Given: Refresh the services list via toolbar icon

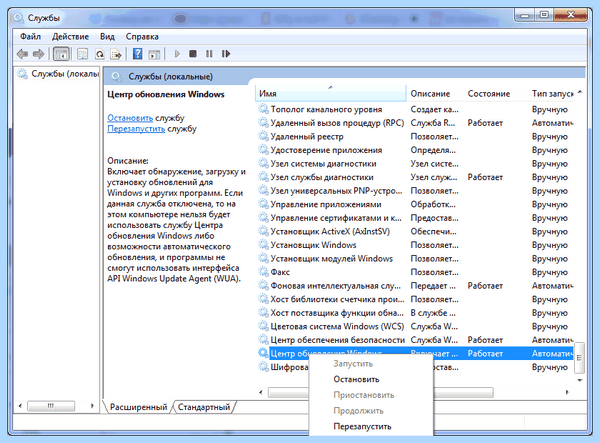Looking at the screenshot, I should point(99,54).
